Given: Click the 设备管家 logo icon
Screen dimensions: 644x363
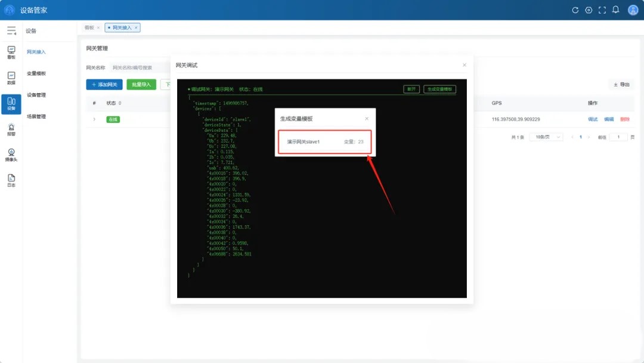Looking at the screenshot, I should point(9,10).
